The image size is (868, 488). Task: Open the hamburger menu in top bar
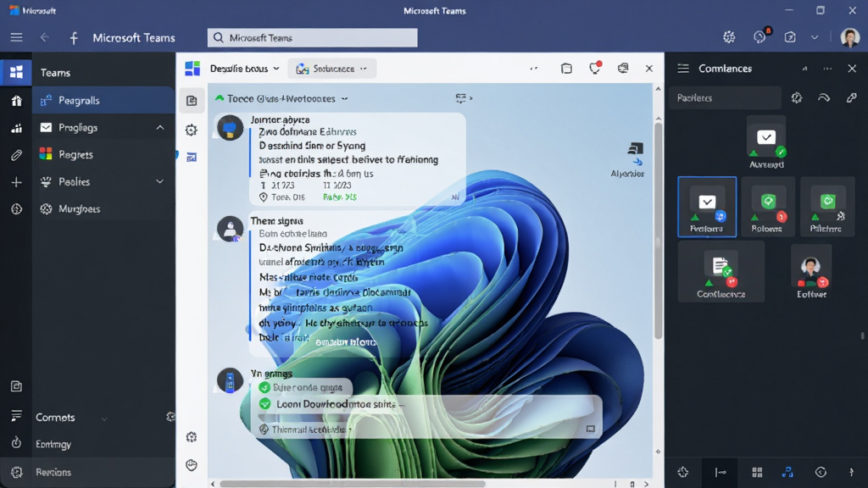[17, 37]
